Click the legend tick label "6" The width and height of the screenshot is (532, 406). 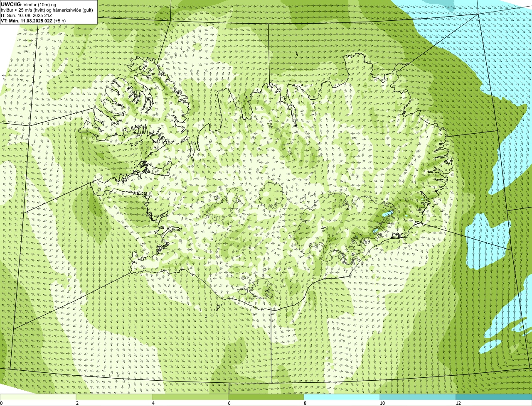point(229,403)
